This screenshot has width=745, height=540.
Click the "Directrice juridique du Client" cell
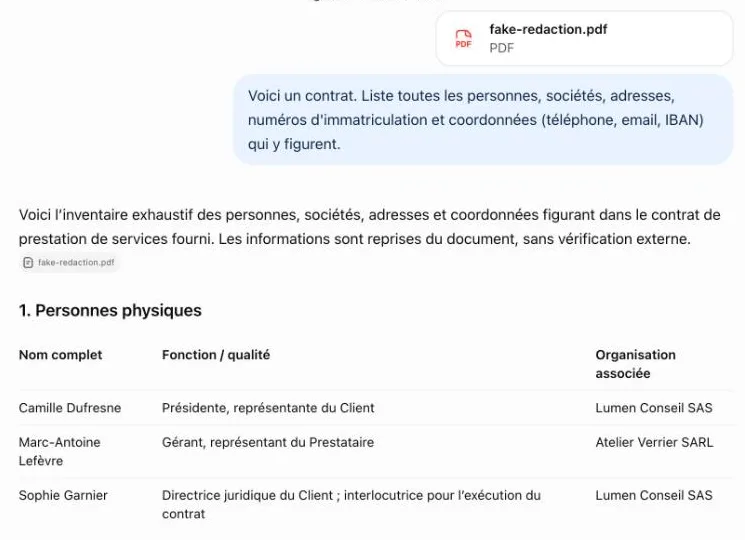click(351, 504)
